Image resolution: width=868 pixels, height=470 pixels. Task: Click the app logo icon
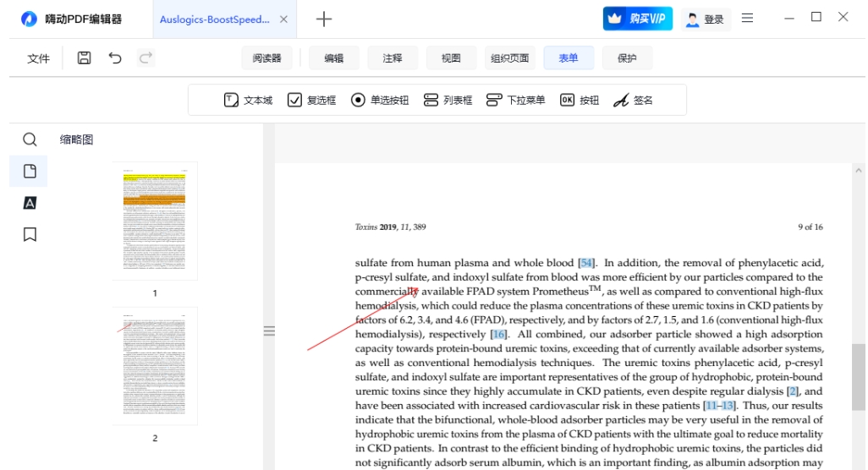pos(29,19)
